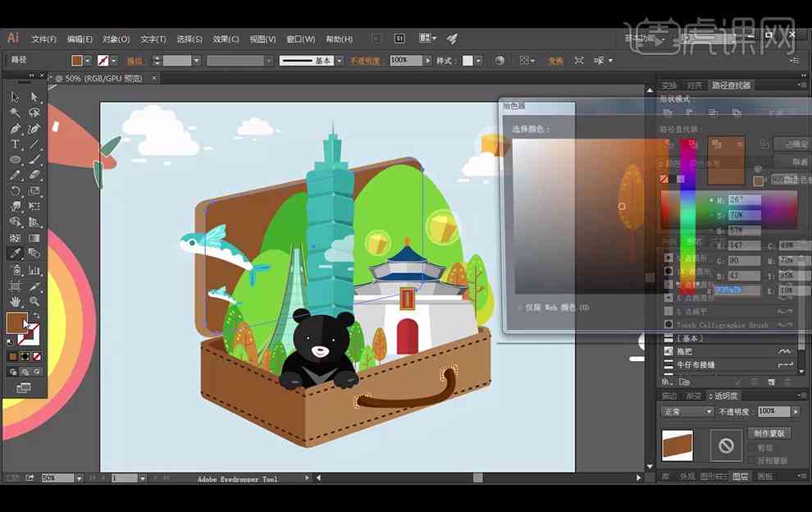
Task: Select the Lasso tool
Action: [x=34, y=112]
